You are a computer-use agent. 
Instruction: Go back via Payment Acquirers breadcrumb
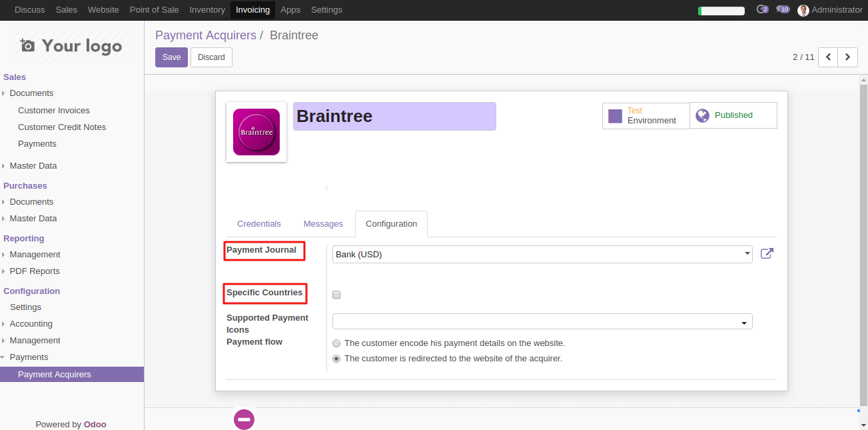pyautogui.click(x=206, y=35)
